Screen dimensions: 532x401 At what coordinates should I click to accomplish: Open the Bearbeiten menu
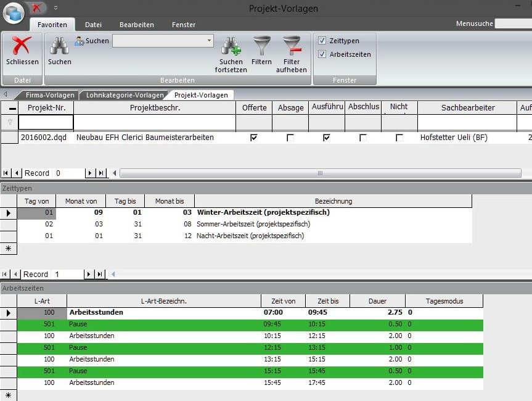(x=136, y=24)
